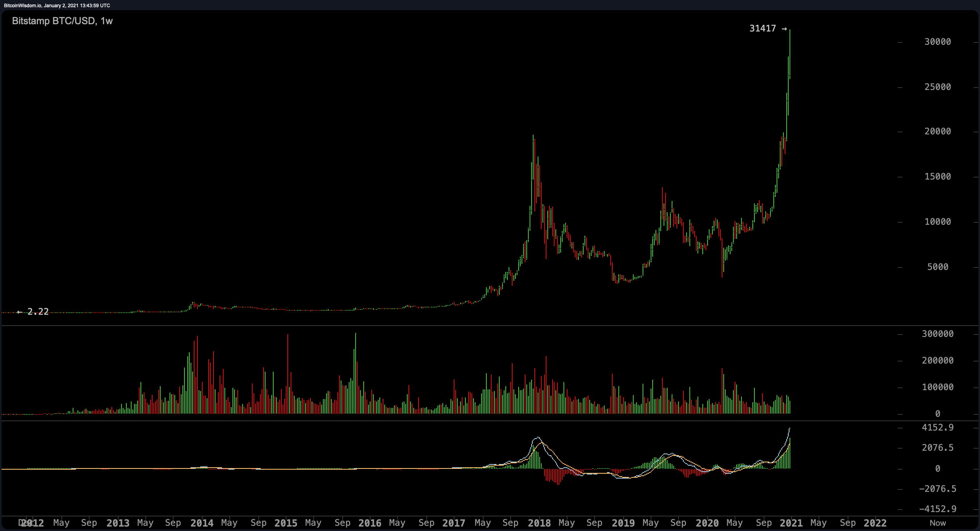980x531 pixels.
Task: Click the tallest green volume bar before 2016
Action: (355, 373)
